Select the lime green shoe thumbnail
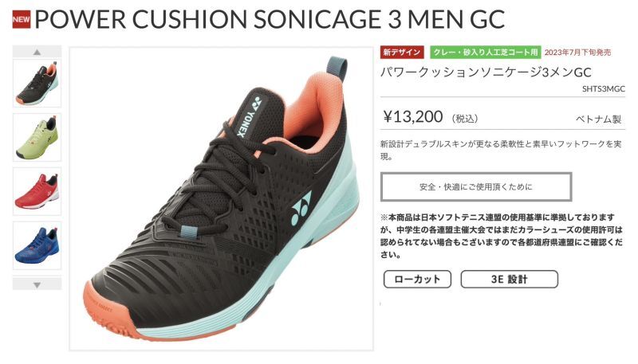The width and height of the screenshot is (638, 364). (37, 137)
